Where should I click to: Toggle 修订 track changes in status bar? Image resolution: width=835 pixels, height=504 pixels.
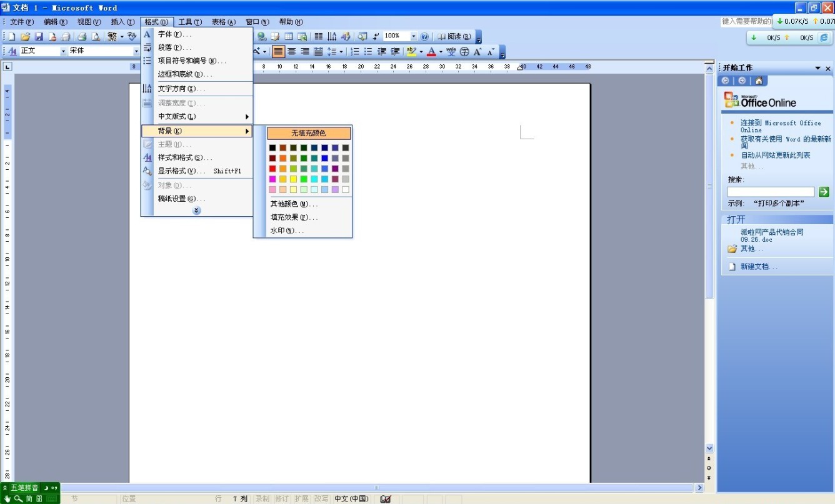(282, 499)
